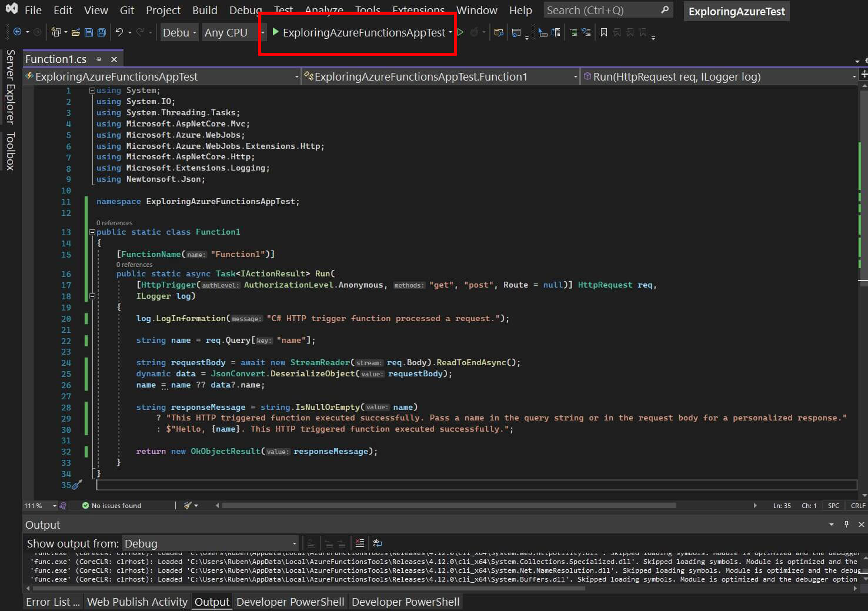868x611 pixels.
Task: Toggle pin on the Function1.cs tab
Action: tap(99, 59)
